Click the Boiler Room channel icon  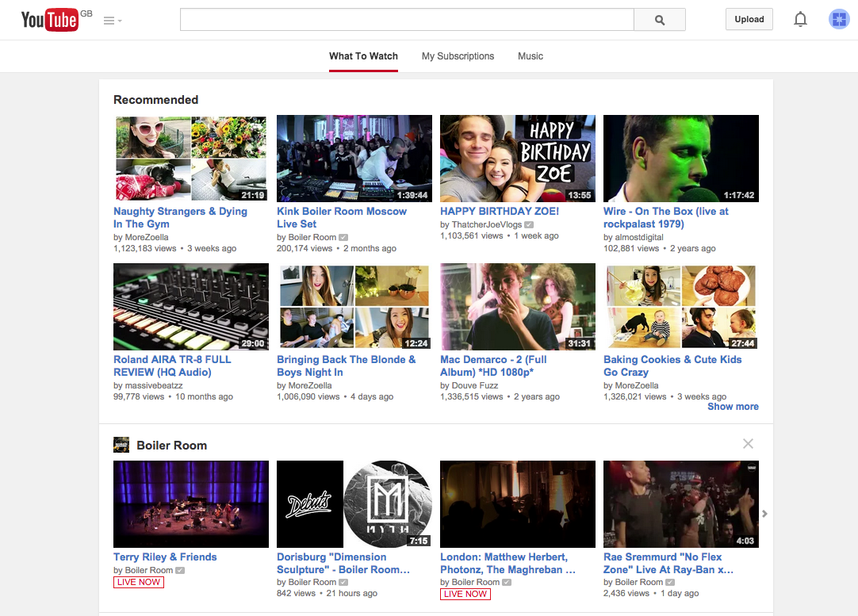[x=121, y=445]
